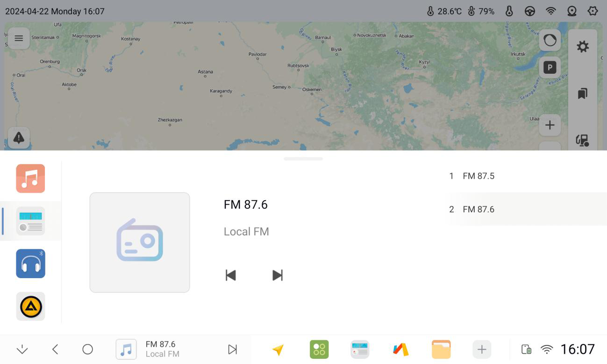
Task: Tap the home circle button
Action: [x=87, y=349]
